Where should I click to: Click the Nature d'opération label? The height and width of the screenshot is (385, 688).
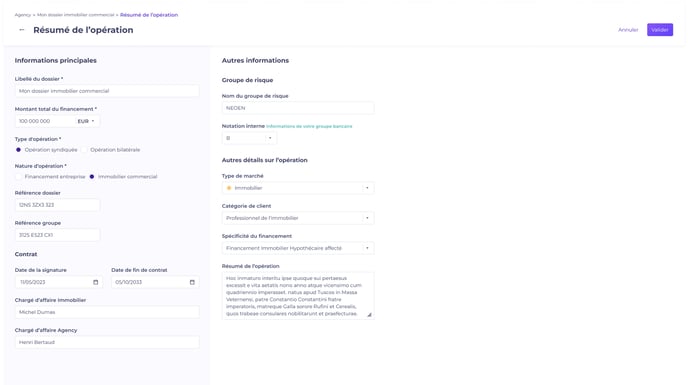click(40, 166)
